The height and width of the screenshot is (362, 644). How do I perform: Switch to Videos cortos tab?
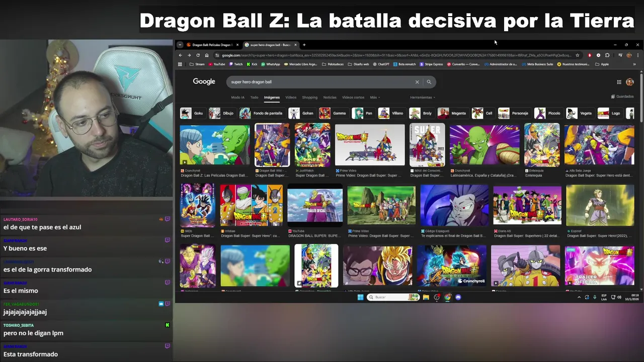pyautogui.click(x=353, y=98)
